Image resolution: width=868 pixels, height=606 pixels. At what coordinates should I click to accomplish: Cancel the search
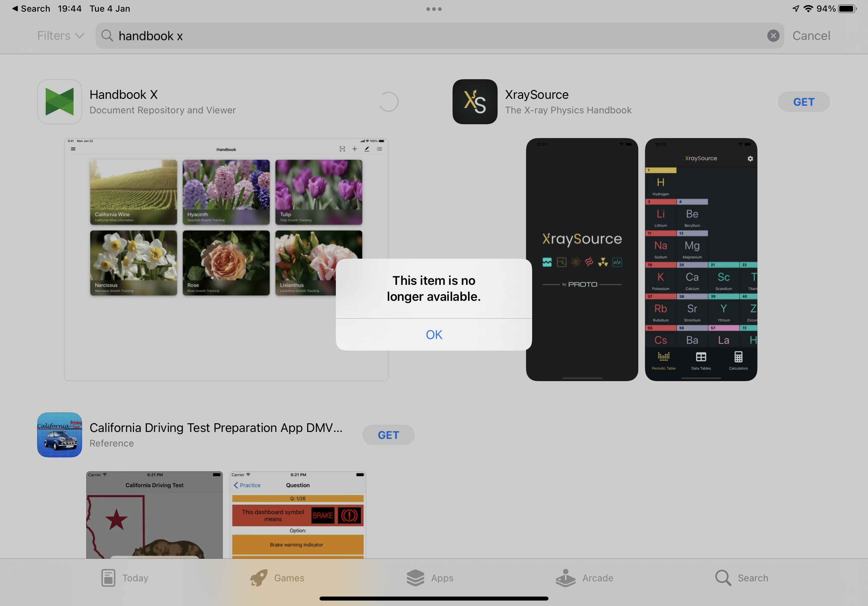coord(811,36)
